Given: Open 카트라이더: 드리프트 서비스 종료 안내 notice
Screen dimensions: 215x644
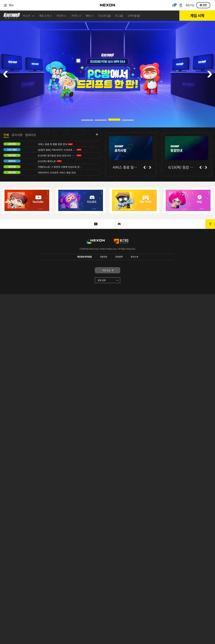Looking at the screenshot, I should [x=57, y=173].
